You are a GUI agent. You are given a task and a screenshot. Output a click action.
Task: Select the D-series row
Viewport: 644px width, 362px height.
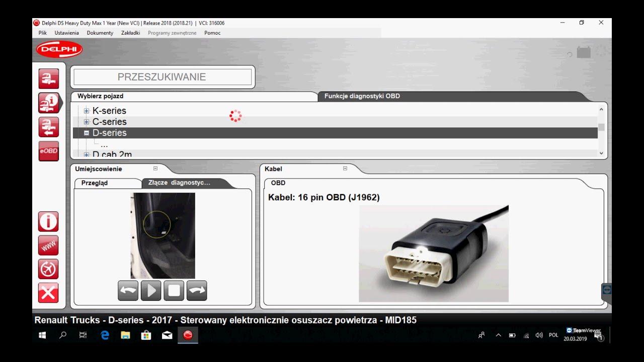click(x=335, y=133)
